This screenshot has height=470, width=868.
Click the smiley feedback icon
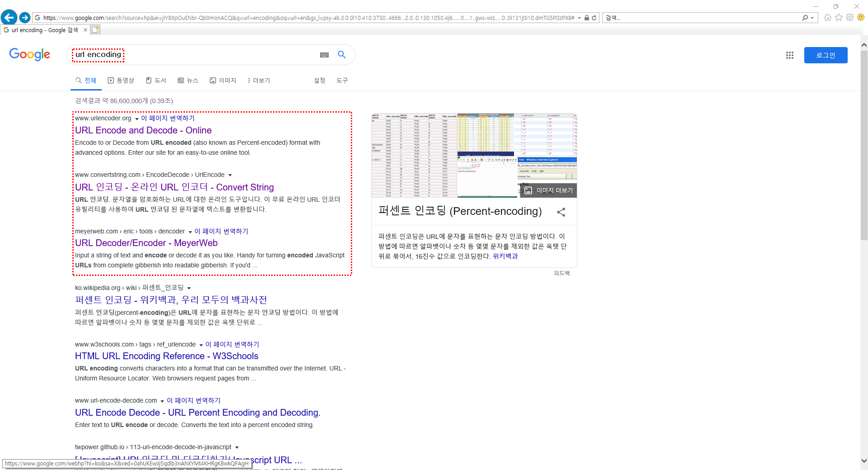coord(861,17)
